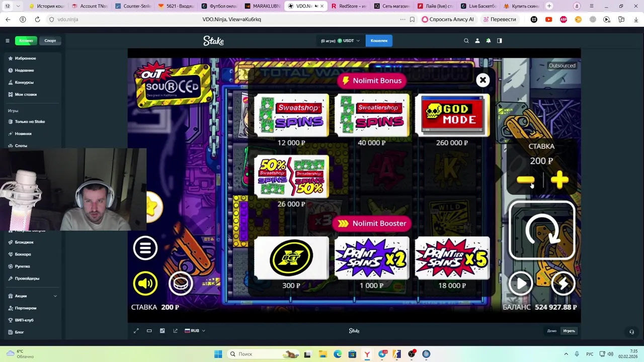644x362 pixels.
Task: Open the Stake hamburger sidebar menu
Action: point(8,41)
